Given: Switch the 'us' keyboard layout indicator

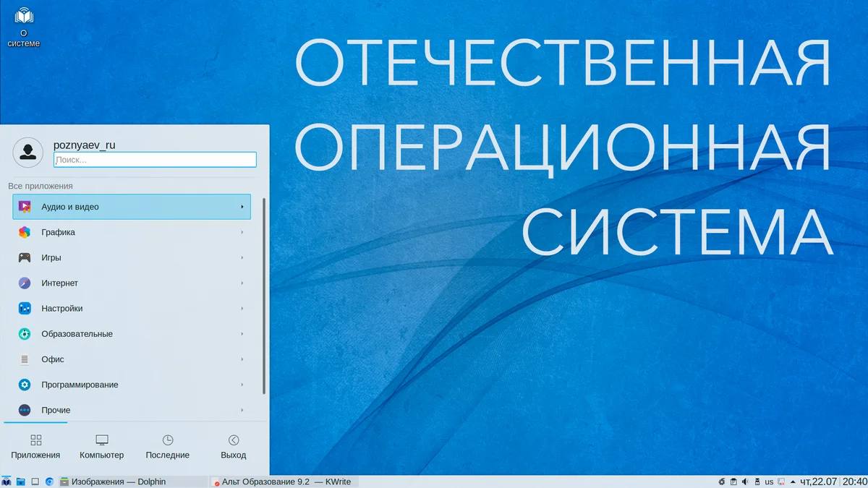Looking at the screenshot, I should tap(769, 481).
